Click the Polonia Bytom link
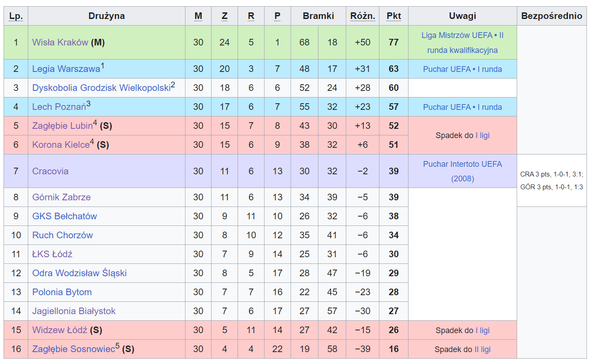This screenshot has height=364, width=594. 62,293
